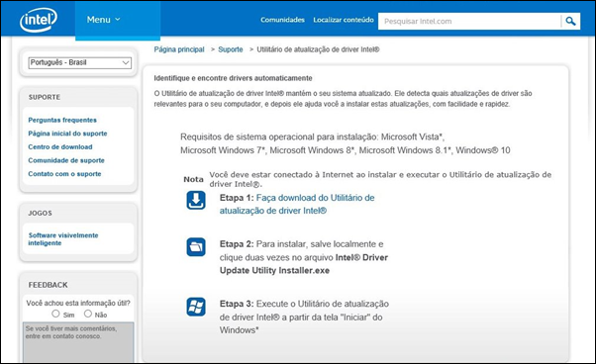Click the download icon beside Etapa 1
This screenshot has height=364, width=596.
[196, 201]
